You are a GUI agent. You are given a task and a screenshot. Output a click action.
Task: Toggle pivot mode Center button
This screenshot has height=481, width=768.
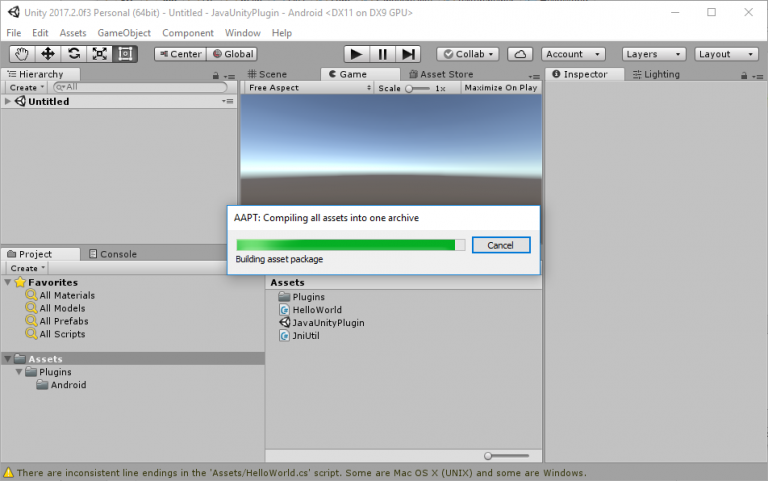coord(181,54)
